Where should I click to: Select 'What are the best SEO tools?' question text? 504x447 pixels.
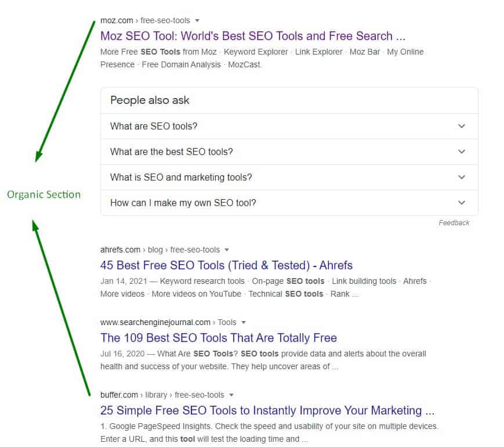171,152
